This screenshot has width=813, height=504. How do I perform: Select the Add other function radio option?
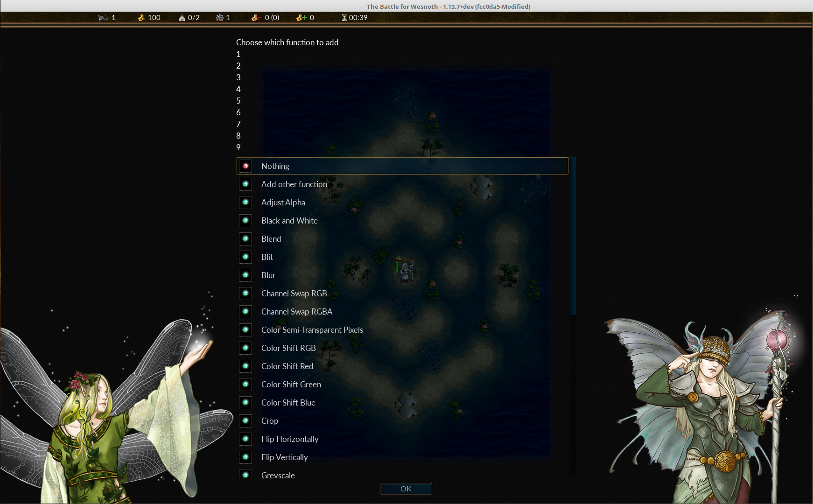pyautogui.click(x=245, y=184)
